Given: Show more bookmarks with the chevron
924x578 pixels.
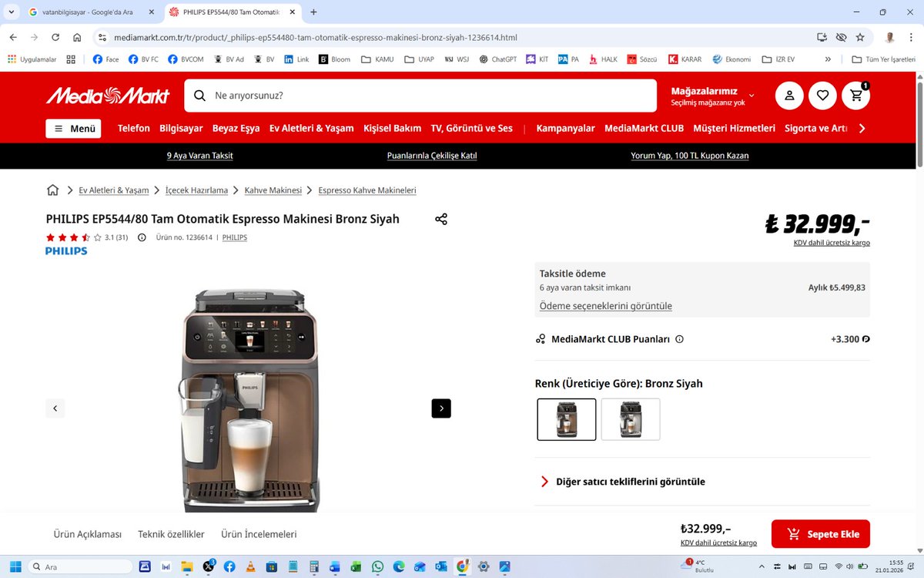Looking at the screenshot, I should [x=828, y=59].
